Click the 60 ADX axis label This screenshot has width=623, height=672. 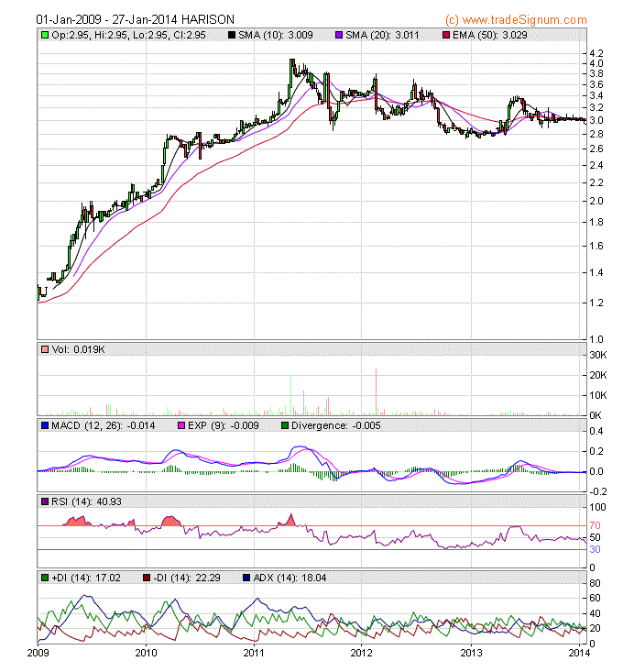click(596, 599)
